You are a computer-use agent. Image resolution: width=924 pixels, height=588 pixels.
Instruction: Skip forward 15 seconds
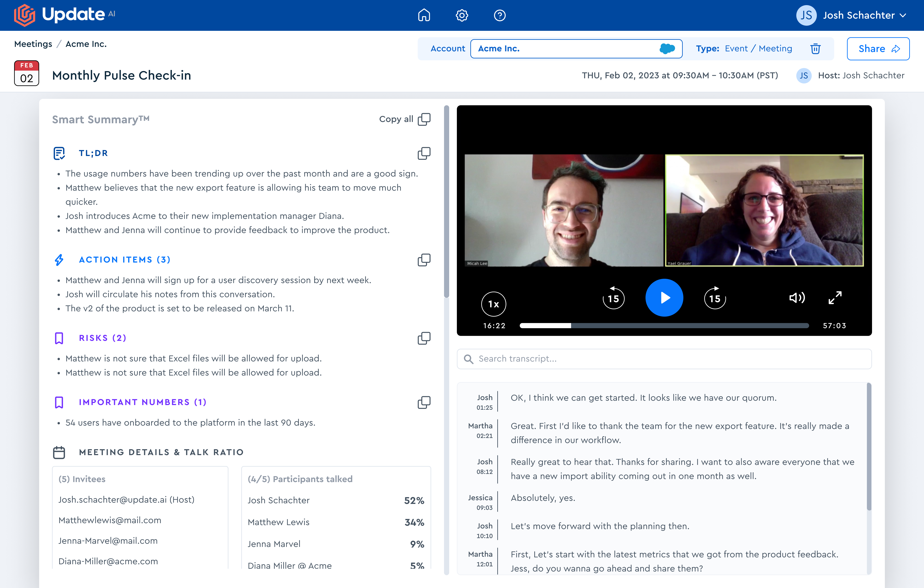tap(715, 298)
